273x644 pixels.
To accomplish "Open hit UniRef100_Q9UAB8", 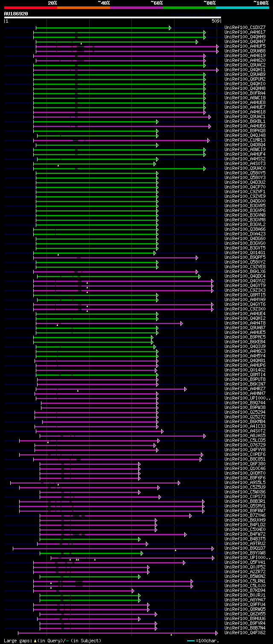I will 245,51.
